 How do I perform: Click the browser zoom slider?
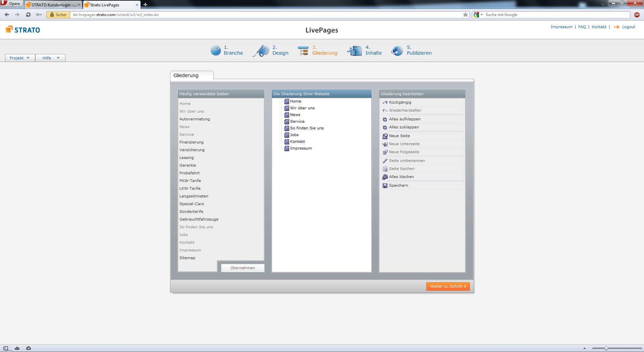pyautogui.click(x=616, y=348)
